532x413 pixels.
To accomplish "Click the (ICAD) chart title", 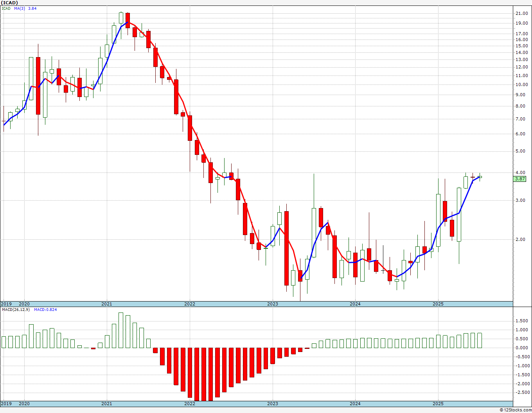I will [9, 3].
